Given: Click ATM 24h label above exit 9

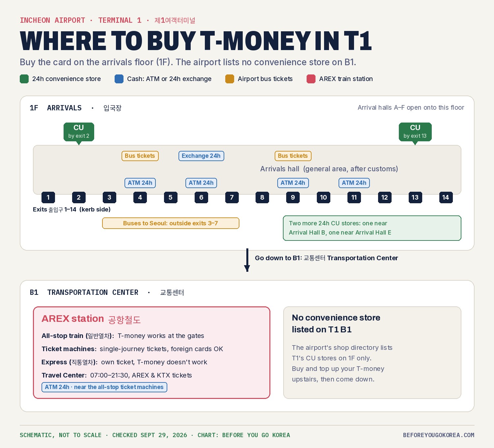Looking at the screenshot, I should 293,183.
